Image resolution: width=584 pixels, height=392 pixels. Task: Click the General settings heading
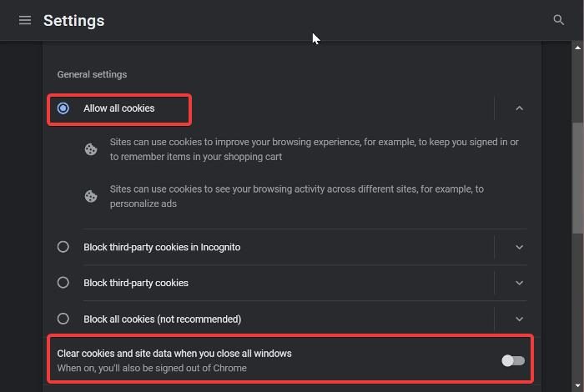coord(92,74)
